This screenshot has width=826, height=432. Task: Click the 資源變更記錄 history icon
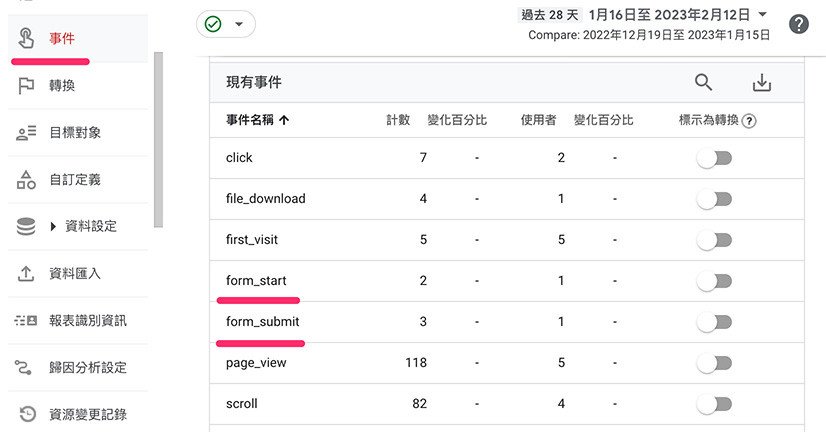click(x=27, y=414)
